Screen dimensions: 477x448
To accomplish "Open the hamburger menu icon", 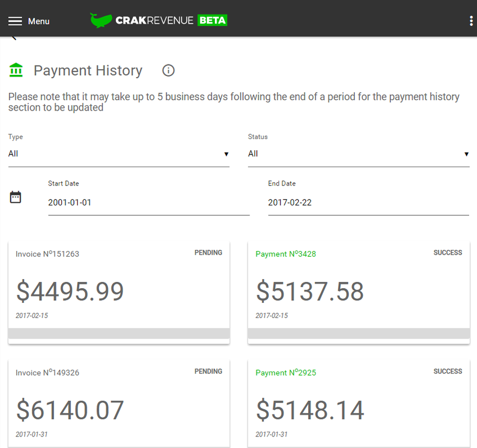I will coord(15,21).
